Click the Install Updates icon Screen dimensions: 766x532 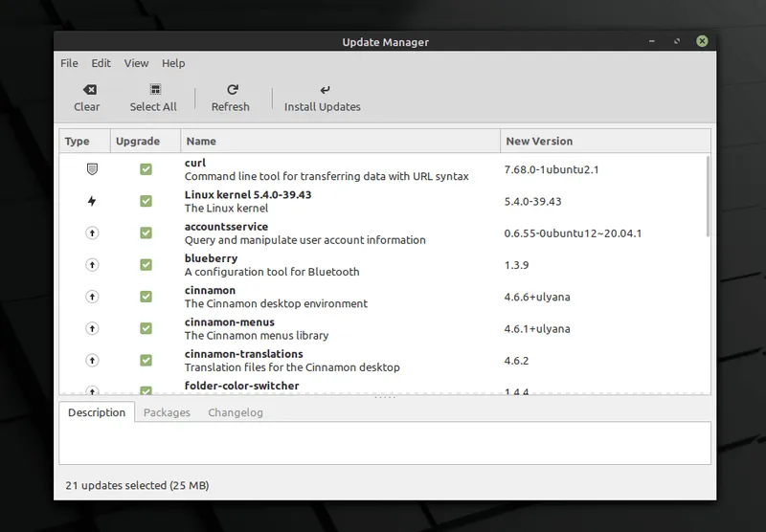click(323, 90)
